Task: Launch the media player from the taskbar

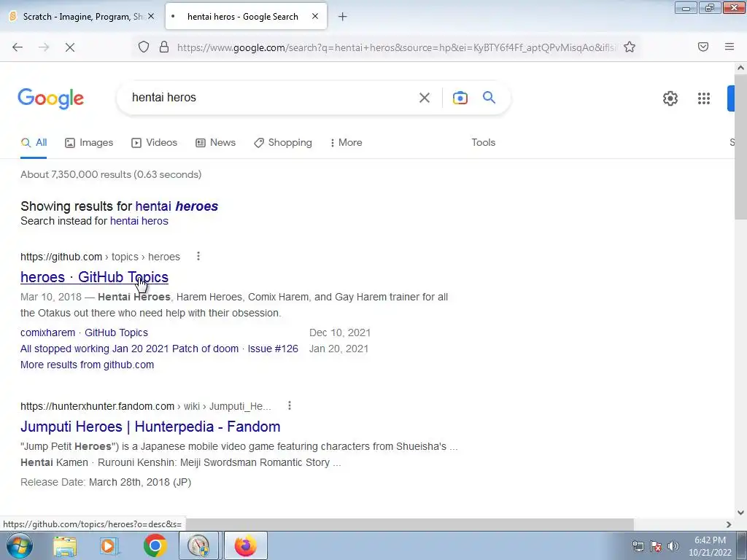Action: pyautogui.click(x=109, y=545)
